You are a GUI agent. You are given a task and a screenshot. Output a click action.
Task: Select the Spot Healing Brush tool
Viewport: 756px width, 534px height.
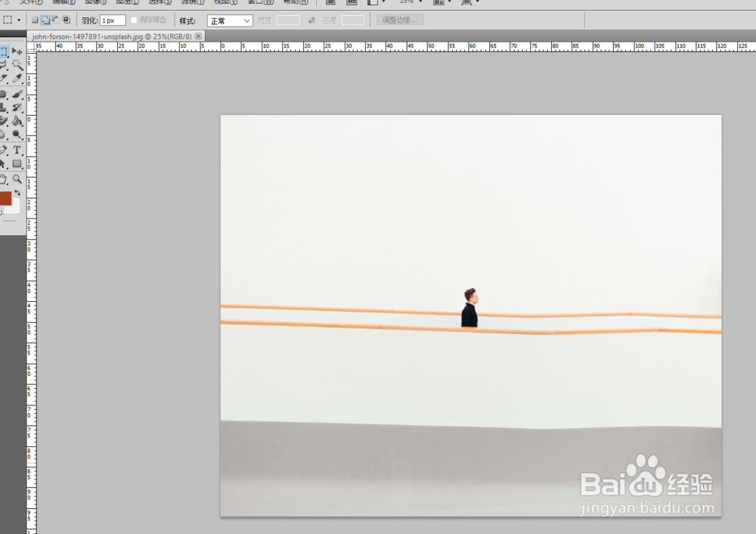click(4, 94)
